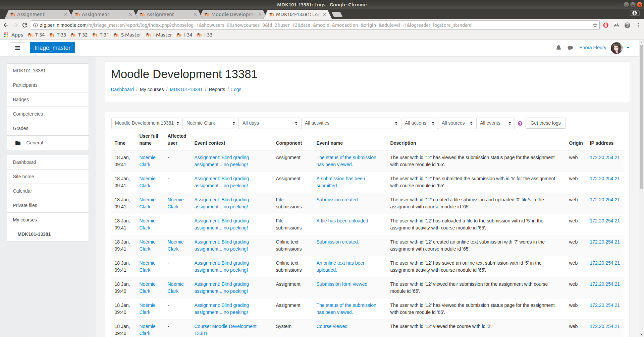This screenshot has width=644, height=337.
Task: Click the MDK101-13381 breadcrumb link
Action: (186, 89)
